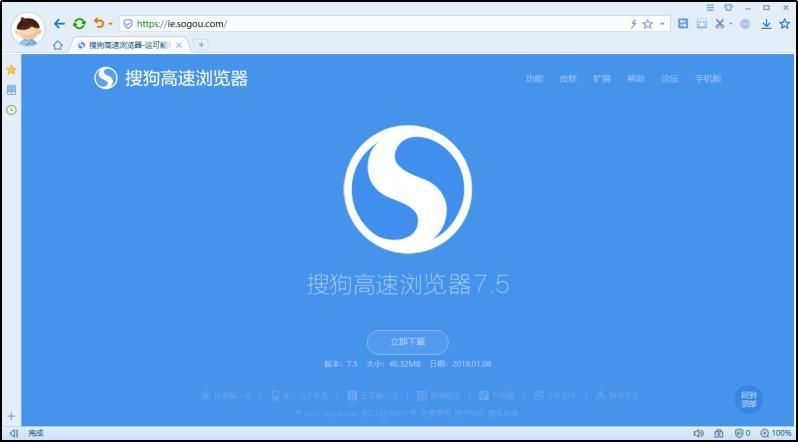Click the toolbar icon left of the scissors
Image resolution: width=798 pixels, height=442 pixels.
702,23
